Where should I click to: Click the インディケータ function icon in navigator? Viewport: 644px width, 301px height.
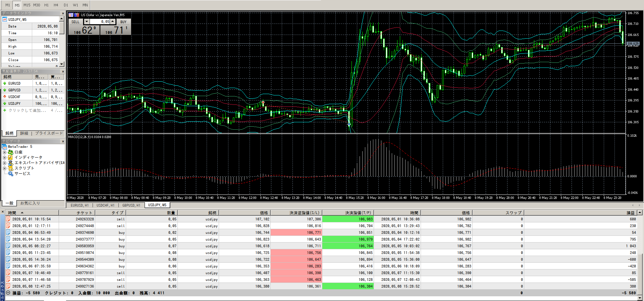coord(11,158)
